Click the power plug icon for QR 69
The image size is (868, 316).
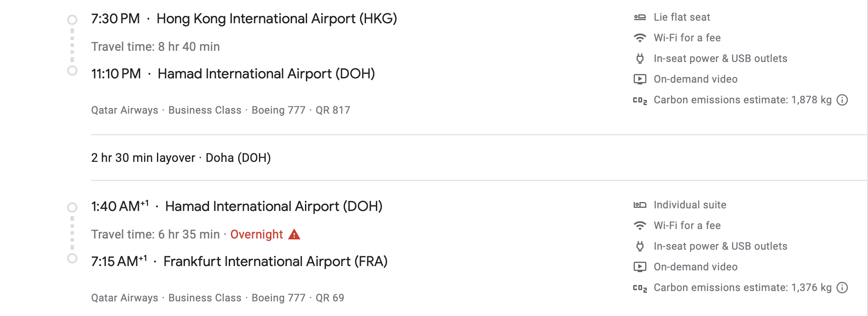(x=640, y=246)
